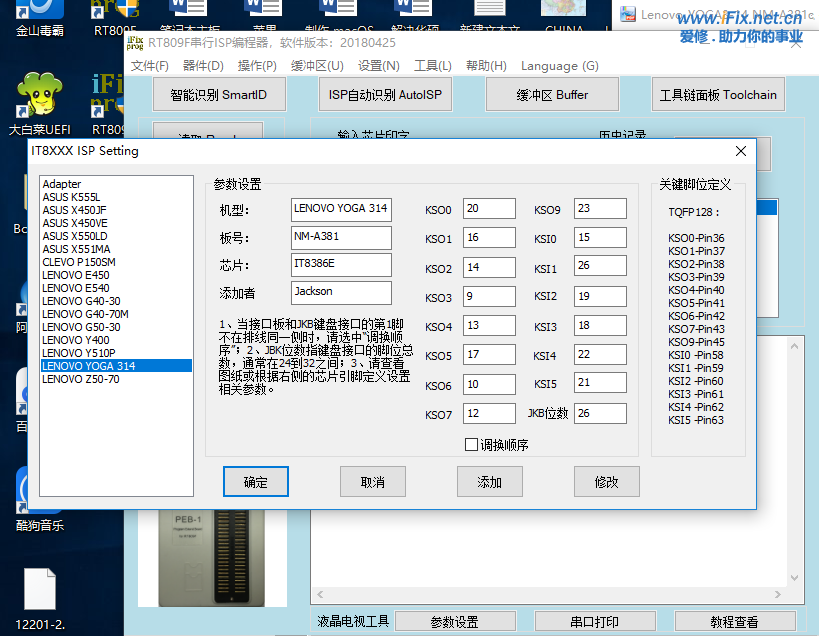
Task: Click the Jackson 添加者 input field
Action: [340, 292]
